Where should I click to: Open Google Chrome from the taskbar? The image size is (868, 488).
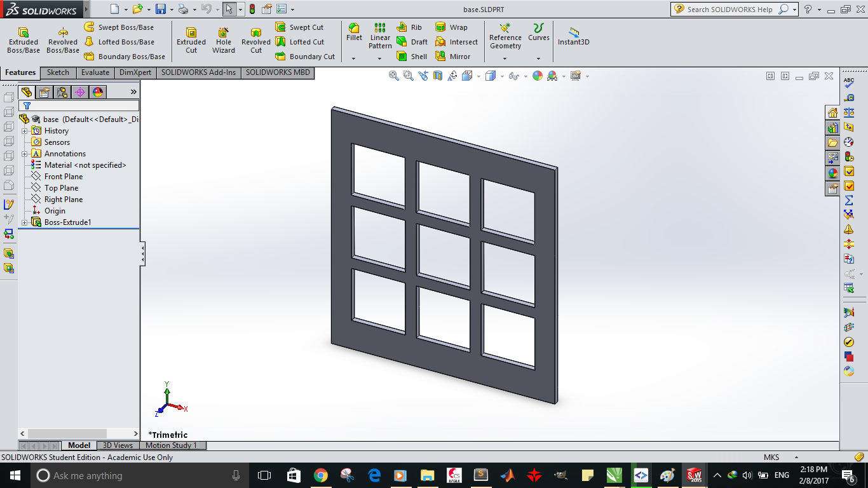320,475
